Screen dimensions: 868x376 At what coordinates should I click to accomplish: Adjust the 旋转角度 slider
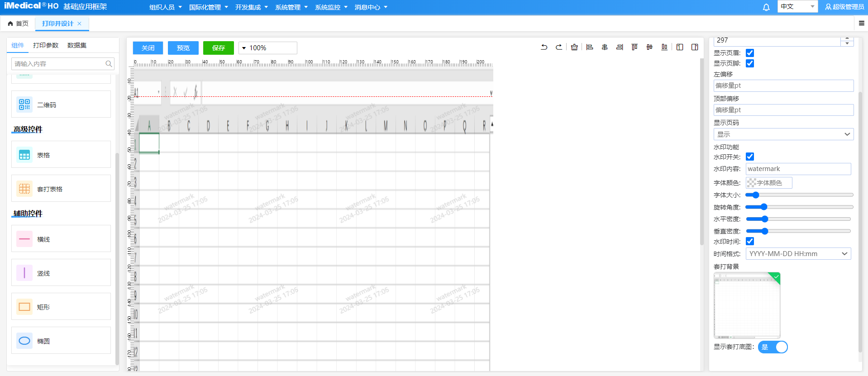(x=764, y=207)
